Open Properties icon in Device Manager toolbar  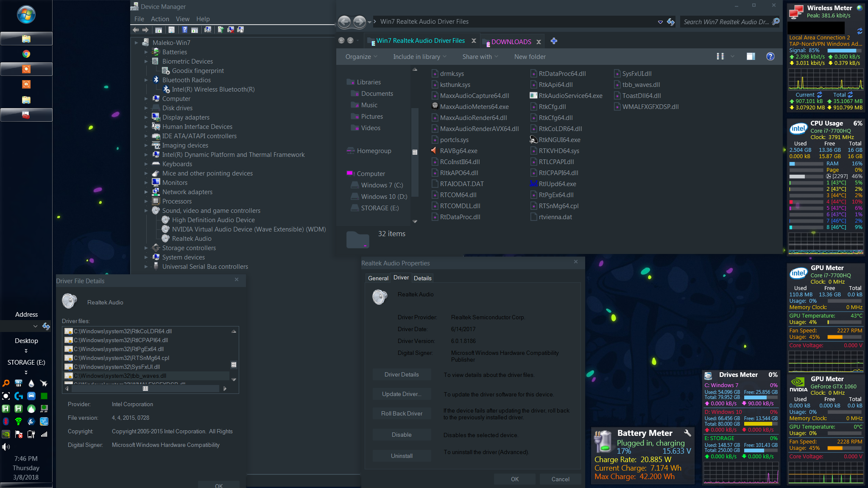(x=171, y=30)
